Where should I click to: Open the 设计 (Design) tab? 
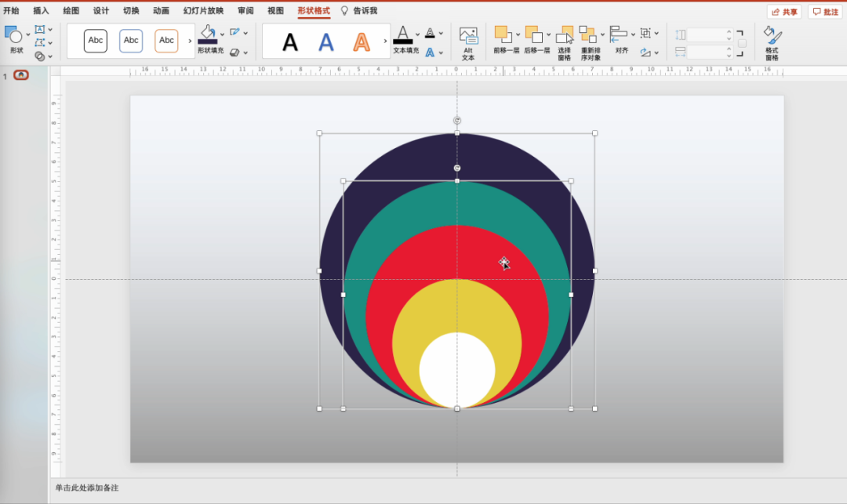click(x=101, y=11)
